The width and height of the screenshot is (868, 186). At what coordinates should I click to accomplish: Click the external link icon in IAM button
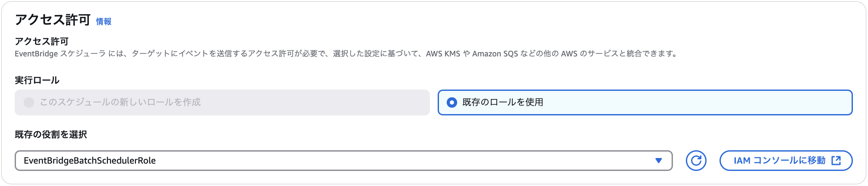coord(836,161)
